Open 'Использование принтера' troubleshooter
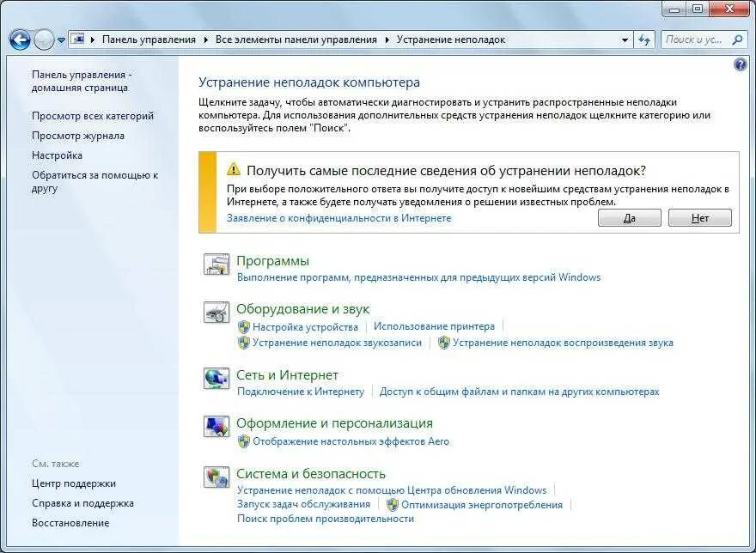The height and width of the screenshot is (553, 756). 435,326
